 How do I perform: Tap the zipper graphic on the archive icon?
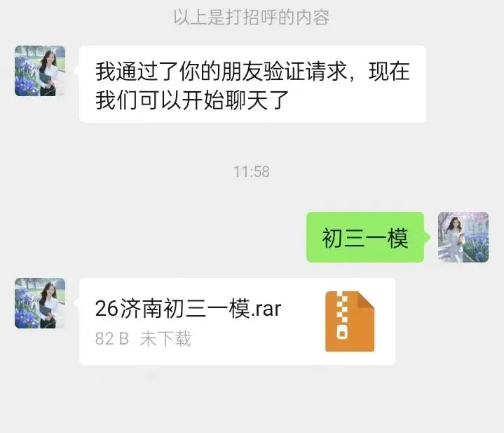(342, 316)
